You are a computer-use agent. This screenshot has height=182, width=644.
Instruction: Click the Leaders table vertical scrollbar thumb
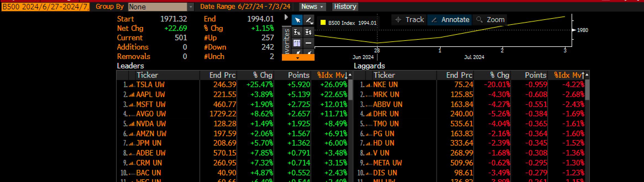click(x=350, y=90)
